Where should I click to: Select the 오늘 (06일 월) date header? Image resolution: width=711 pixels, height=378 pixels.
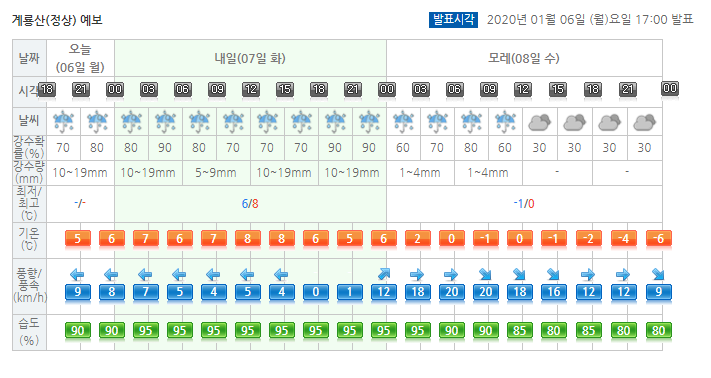[x=80, y=58]
